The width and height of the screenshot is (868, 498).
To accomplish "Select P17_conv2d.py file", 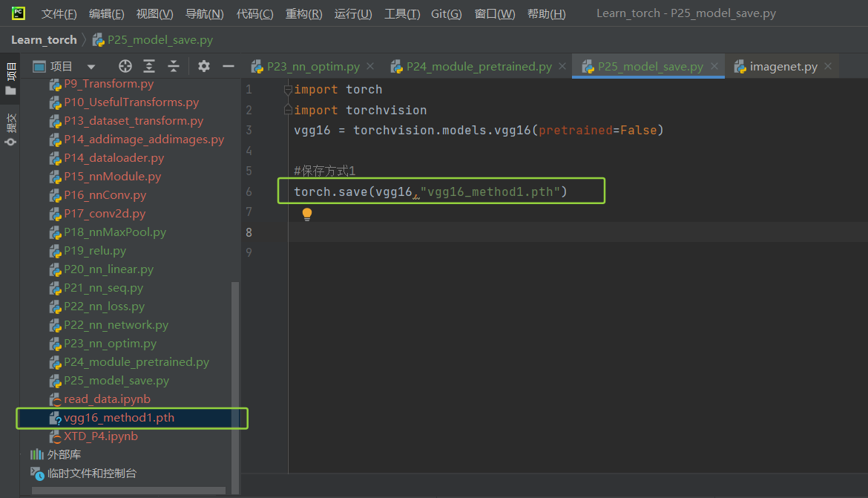I will [x=105, y=214].
